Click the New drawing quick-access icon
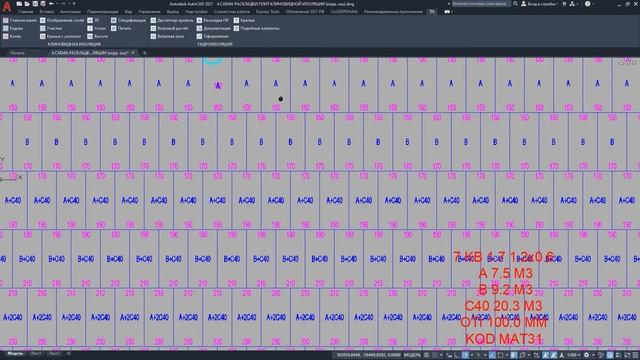Viewport: 640px width, 360px height. [x=19, y=4]
